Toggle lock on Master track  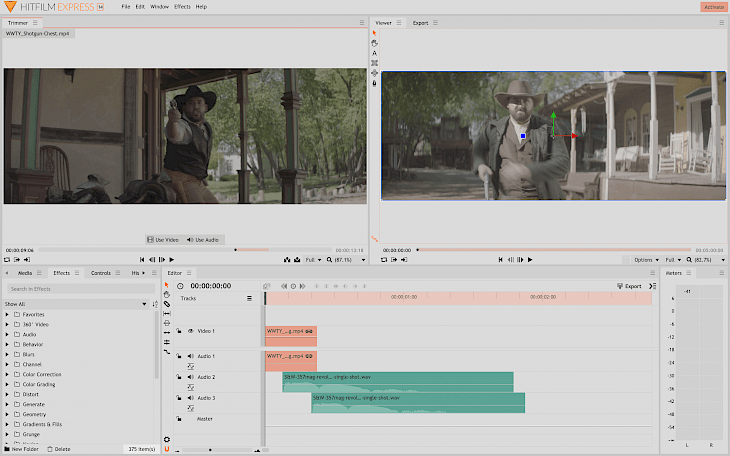click(x=179, y=419)
